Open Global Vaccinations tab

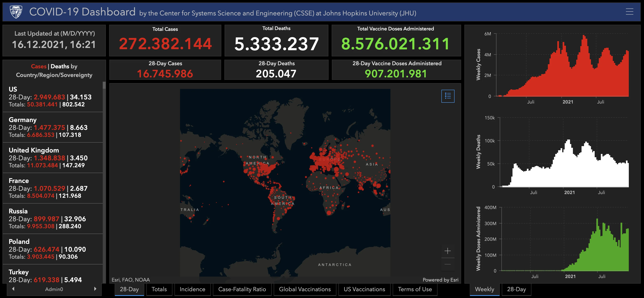pyautogui.click(x=305, y=289)
